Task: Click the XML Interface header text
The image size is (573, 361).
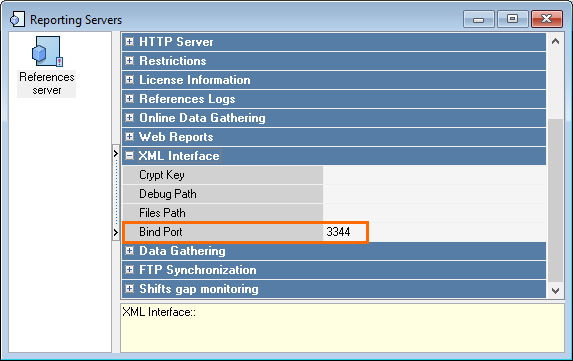Action: tap(179, 156)
